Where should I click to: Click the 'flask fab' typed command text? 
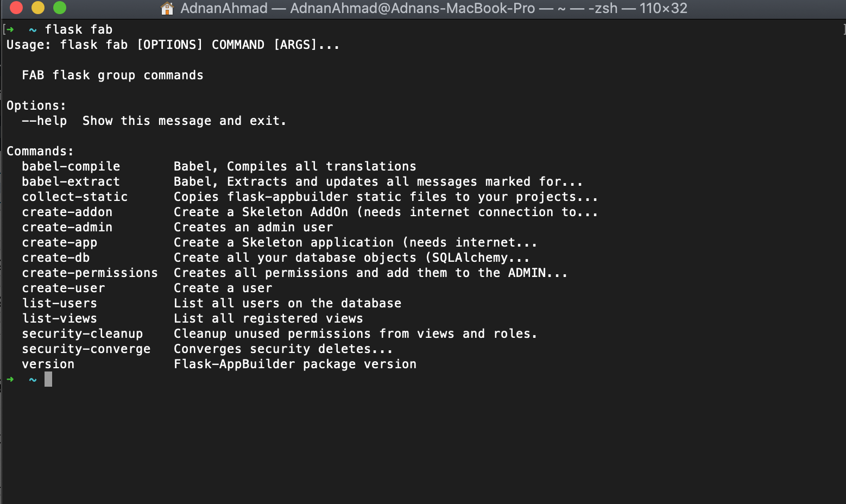click(x=79, y=29)
